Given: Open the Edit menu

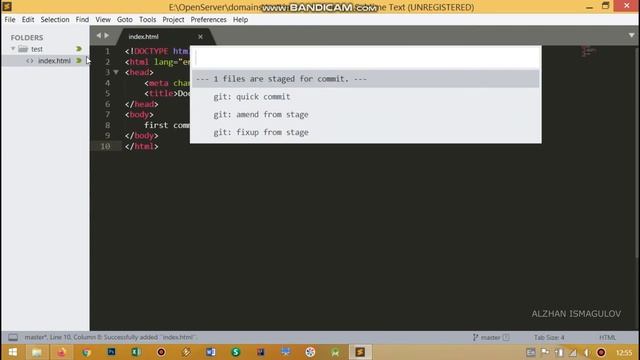Looking at the screenshot, I should tap(28, 20).
